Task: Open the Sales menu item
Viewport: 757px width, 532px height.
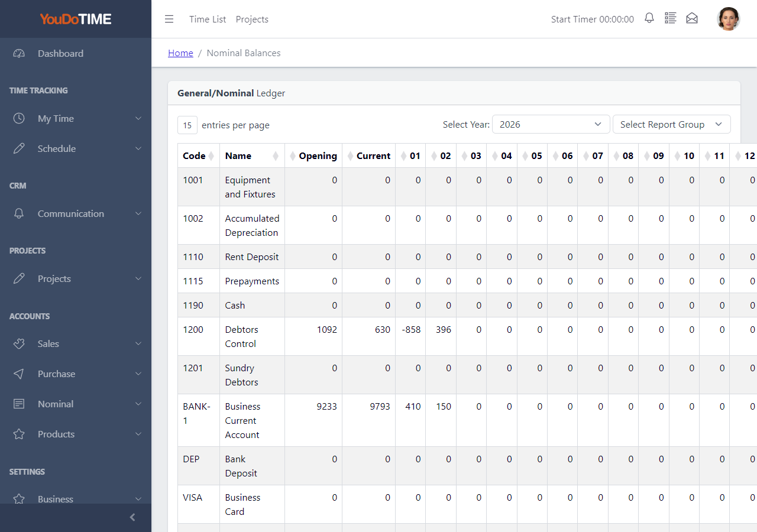Action: (76, 343)
